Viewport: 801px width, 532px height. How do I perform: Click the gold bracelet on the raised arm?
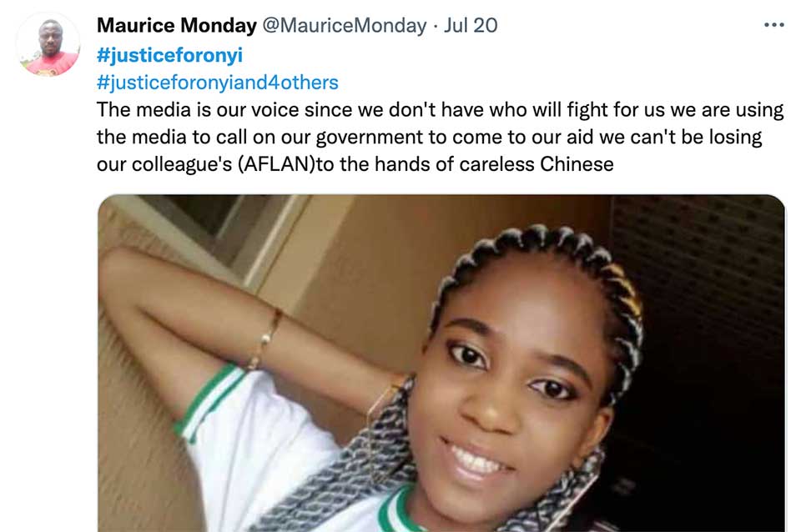(264, 339)
